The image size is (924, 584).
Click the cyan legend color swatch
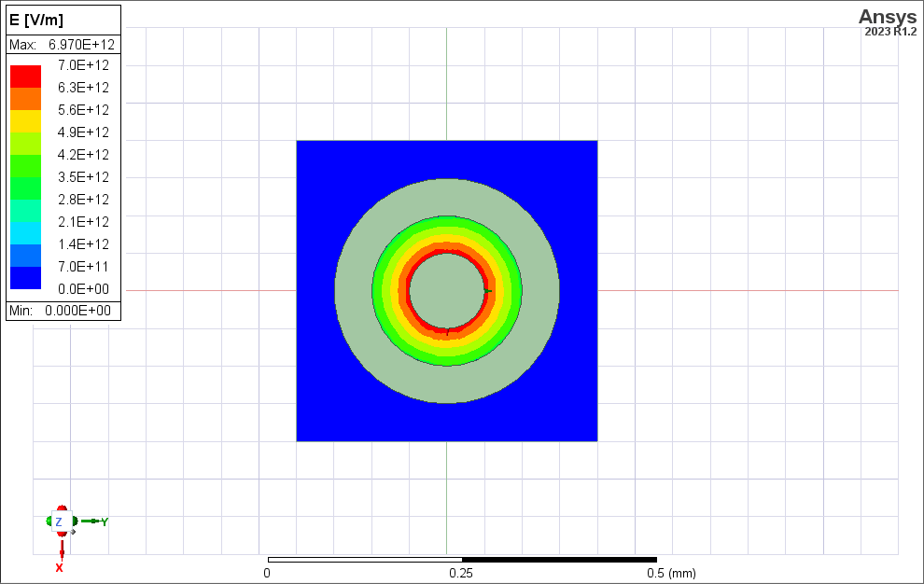click(25, 233)
